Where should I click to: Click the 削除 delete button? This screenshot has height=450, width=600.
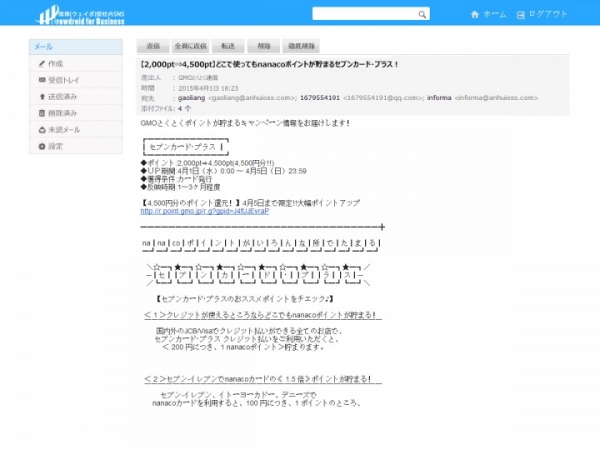point(264,46)
